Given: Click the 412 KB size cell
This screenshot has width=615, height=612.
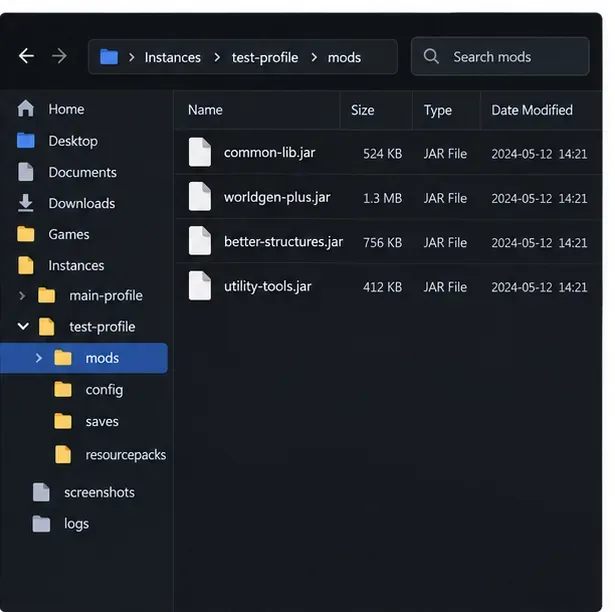Looking at the screenshot, I should [x=382, y=287].
